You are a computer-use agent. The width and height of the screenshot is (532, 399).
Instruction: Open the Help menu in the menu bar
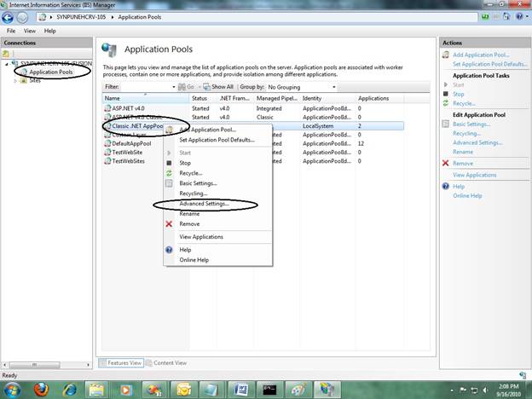click(x=49, y=31)
